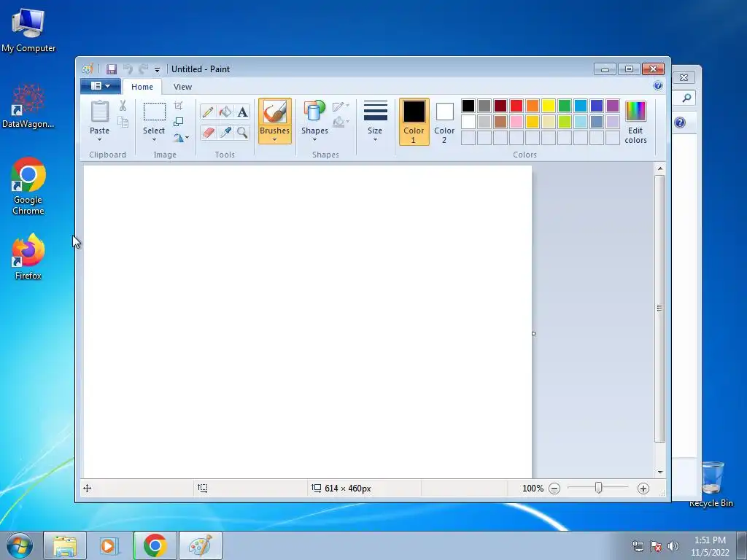
Task: Expand the Paste dropdown arrow
Action: pyautogui.click(x=99, y=139)
